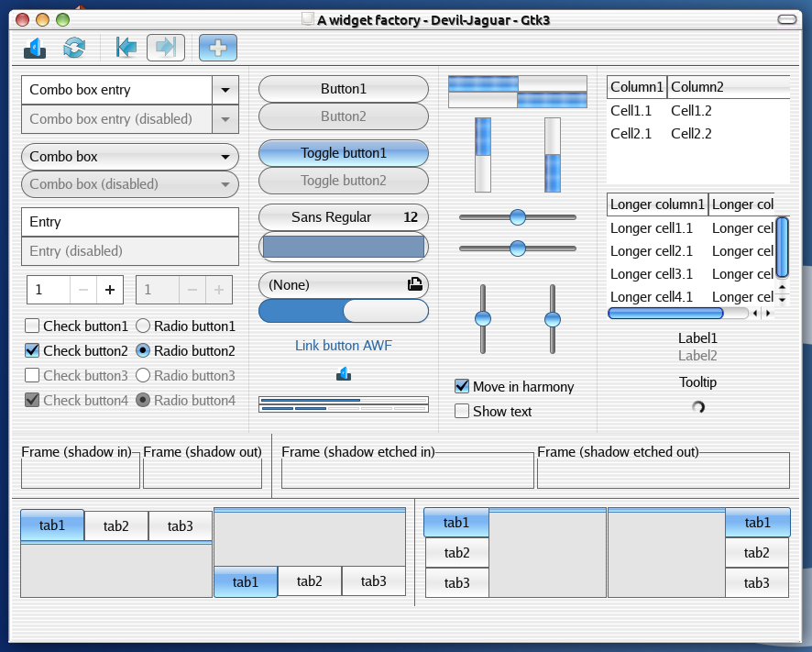Decrease the spin button value with minus

click(x=83, y=290)
